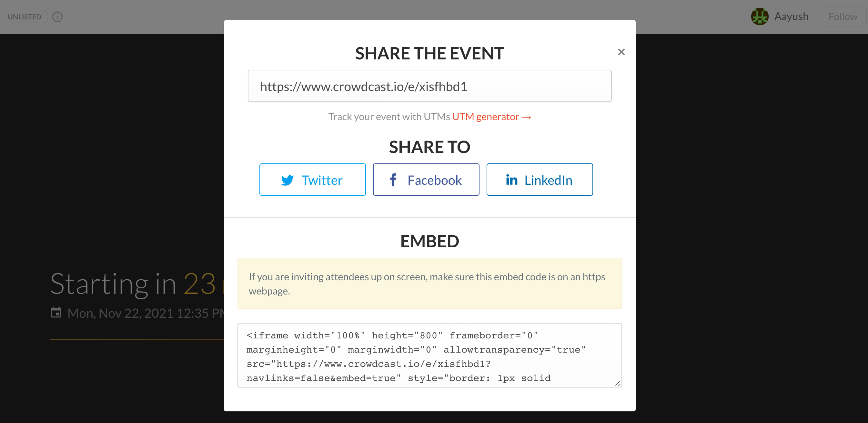
Task: Click the Twitter bird icon
Action: pos(288,180)
